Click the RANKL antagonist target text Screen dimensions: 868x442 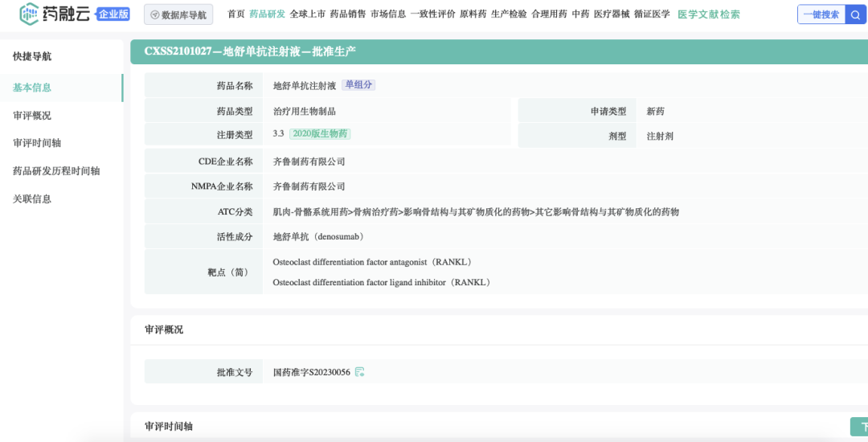click(x=372, y=262)
